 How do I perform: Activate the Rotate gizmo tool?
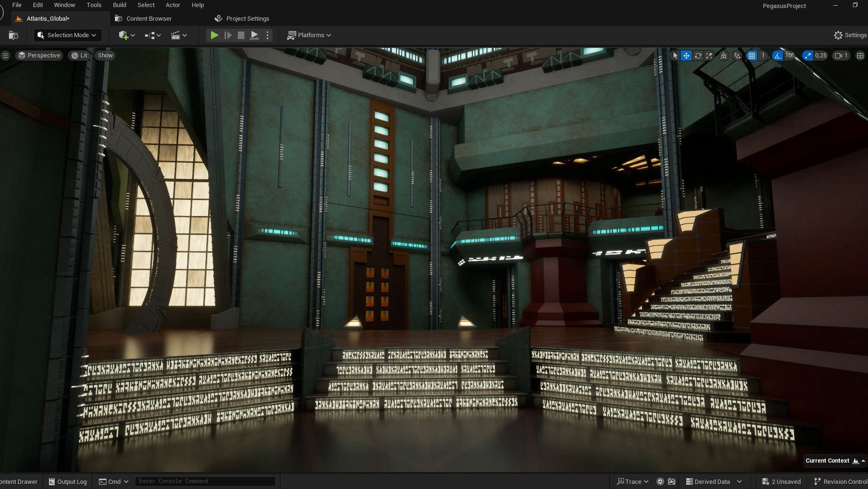(x=698, y=56)
